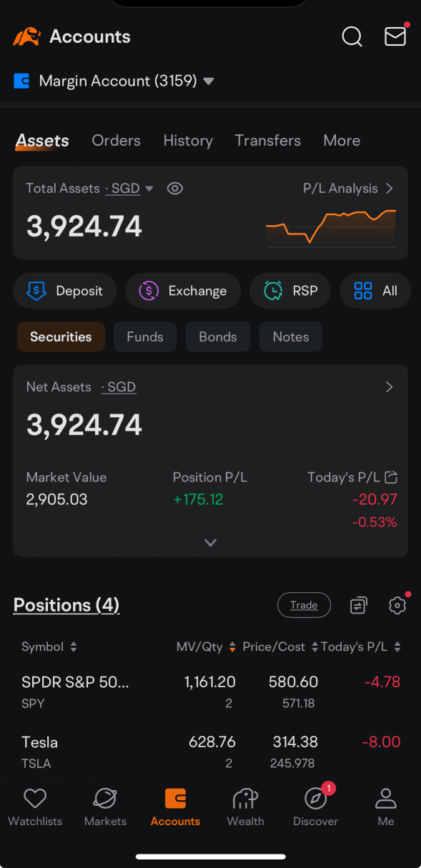Viewport: 421px width, 868px height.
Task: Open Watchlists heart icon
Action: pos(35,807)
